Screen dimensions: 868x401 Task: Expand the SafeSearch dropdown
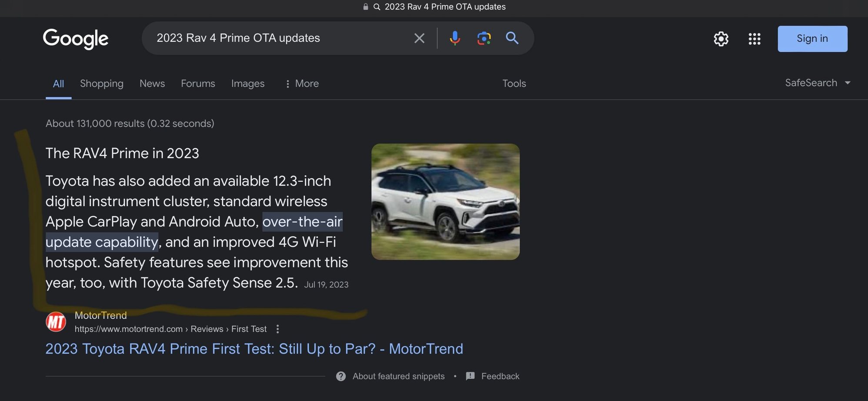click(x=817, y=83)
